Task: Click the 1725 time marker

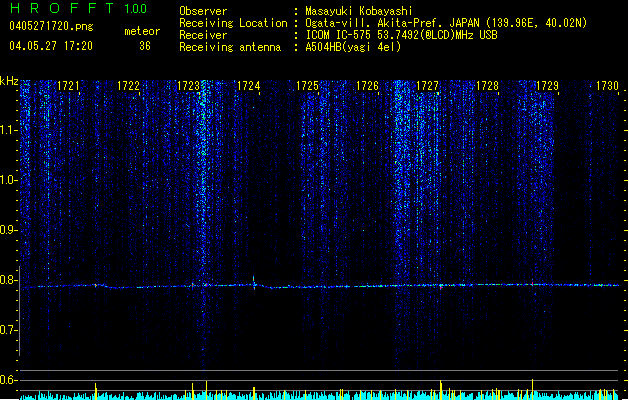Action: [x=307, y=86]
